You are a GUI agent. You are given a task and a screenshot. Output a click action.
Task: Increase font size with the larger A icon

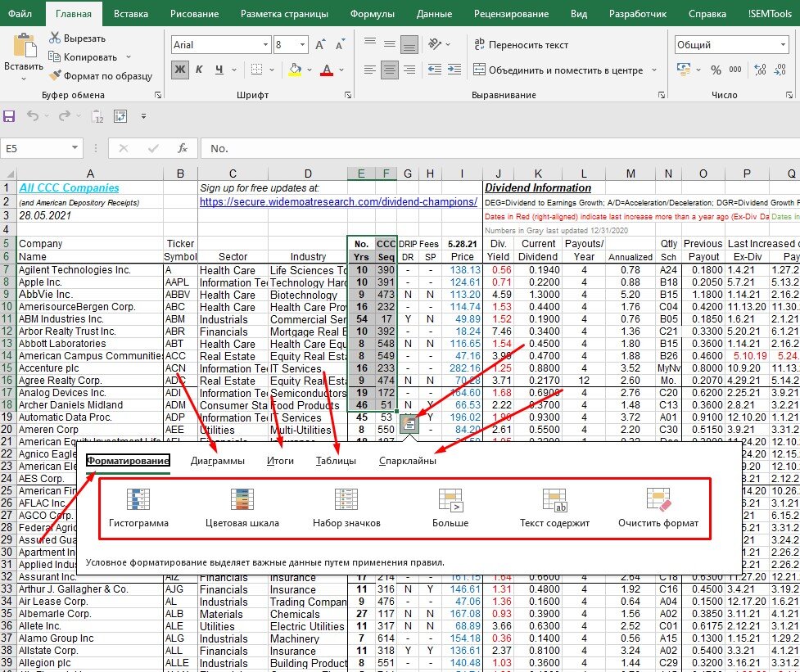point(320,45)
